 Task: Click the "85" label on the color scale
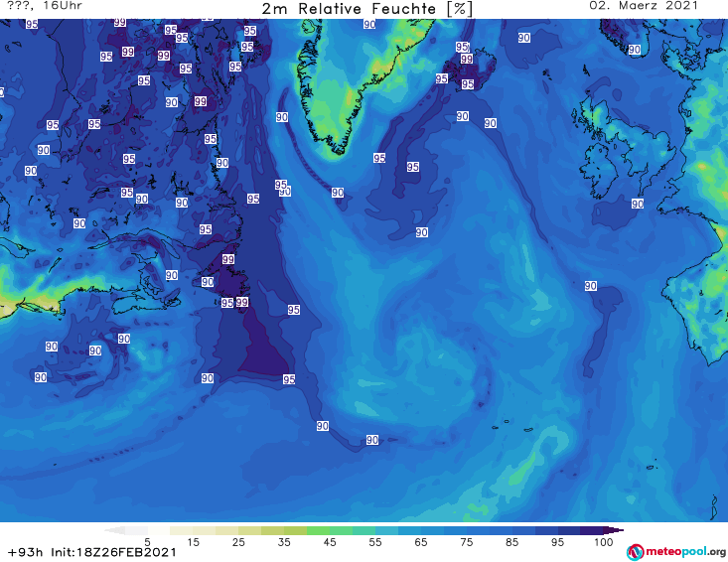511,542
